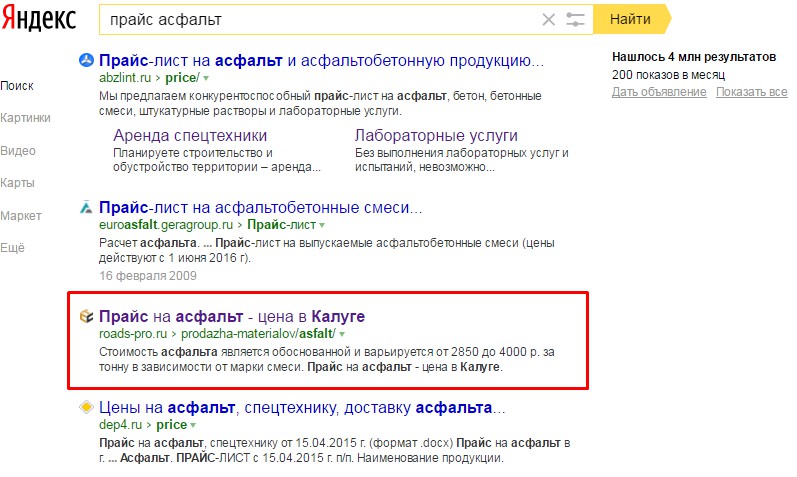Open the dropdown arrow after dep4.ru price
Viewport: 797px width, 477px height.
tap(193, 425)
